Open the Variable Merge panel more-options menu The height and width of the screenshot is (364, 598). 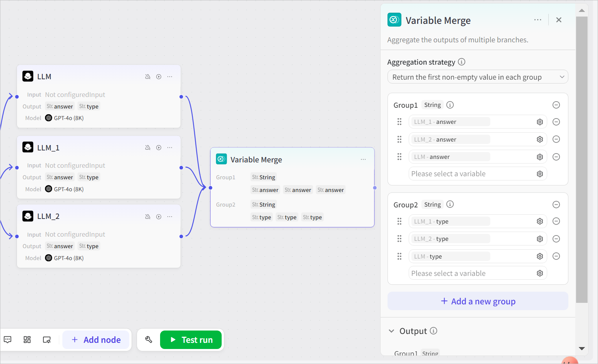point(538,20)
